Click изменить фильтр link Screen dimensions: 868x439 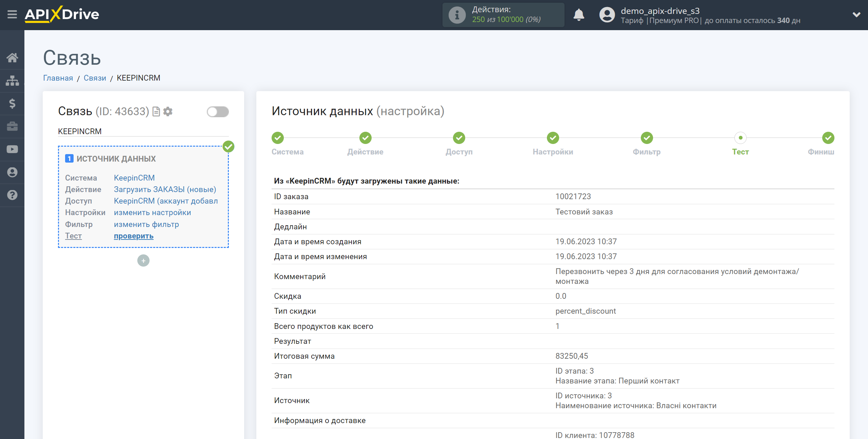146,224
